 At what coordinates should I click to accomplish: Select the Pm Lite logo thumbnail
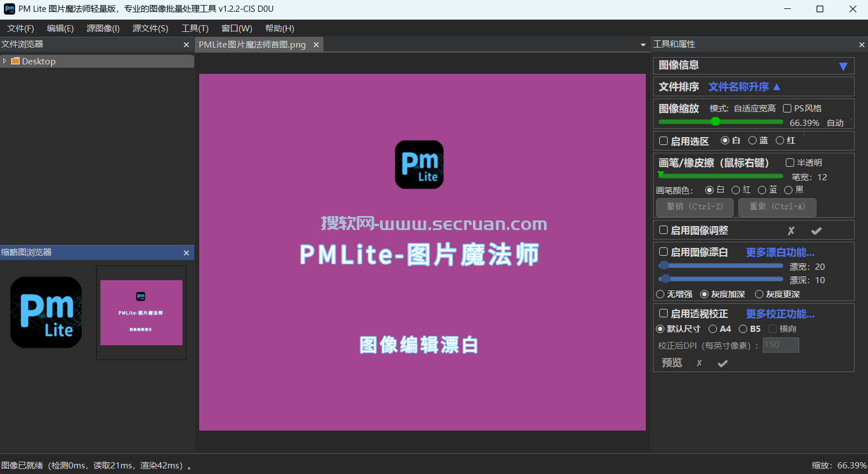(46, 312)
